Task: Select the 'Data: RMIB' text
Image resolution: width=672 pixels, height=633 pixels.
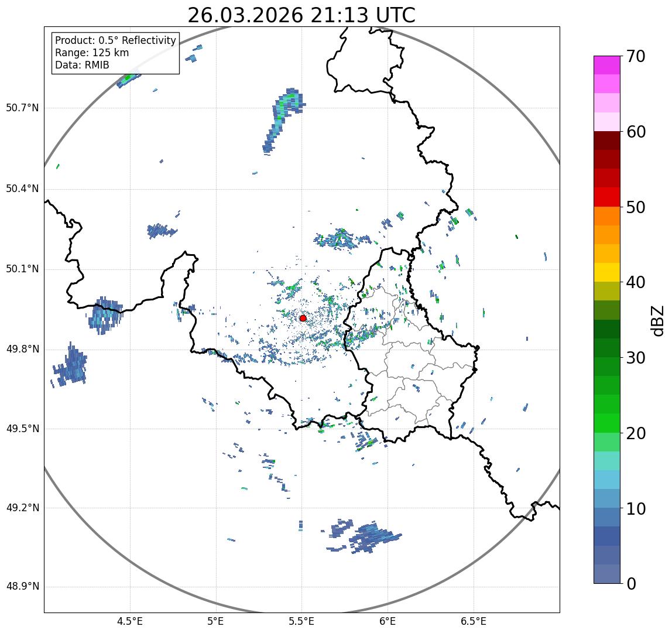Action: point(83,65)
